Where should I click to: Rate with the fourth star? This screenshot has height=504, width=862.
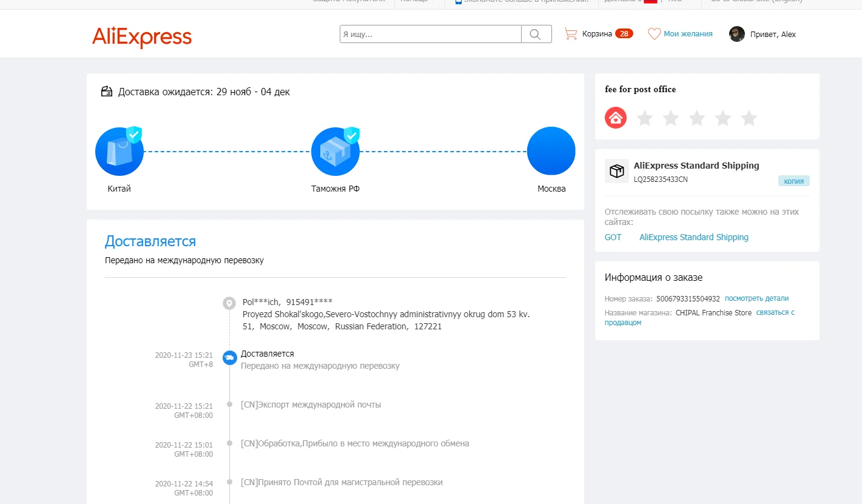[x=722, y=118]
